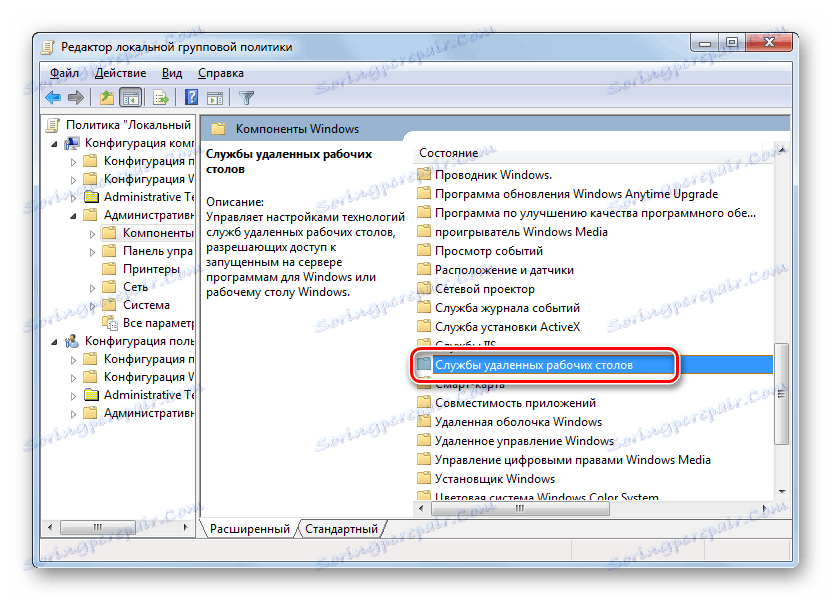
Task: Collapse the Конфигурация компьютера node
Action: [x=55, y=144]
